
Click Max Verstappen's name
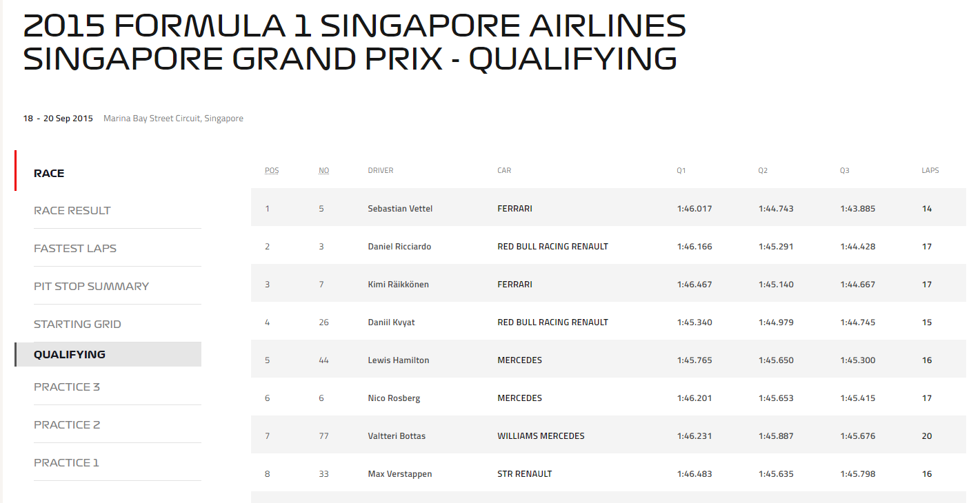(x=400, y=474)
